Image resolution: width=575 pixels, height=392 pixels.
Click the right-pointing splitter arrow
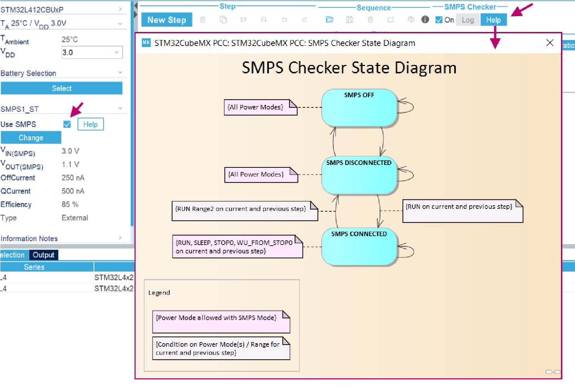click(136, 15)
